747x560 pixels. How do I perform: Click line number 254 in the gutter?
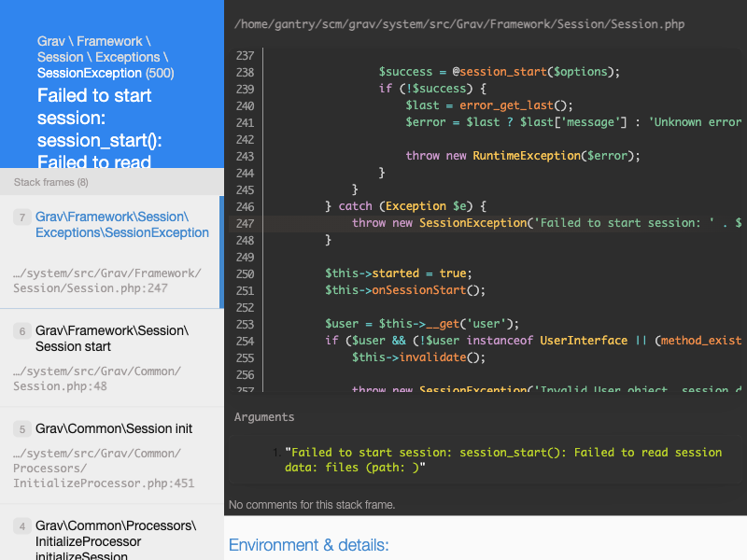click(x=245, y=341)
